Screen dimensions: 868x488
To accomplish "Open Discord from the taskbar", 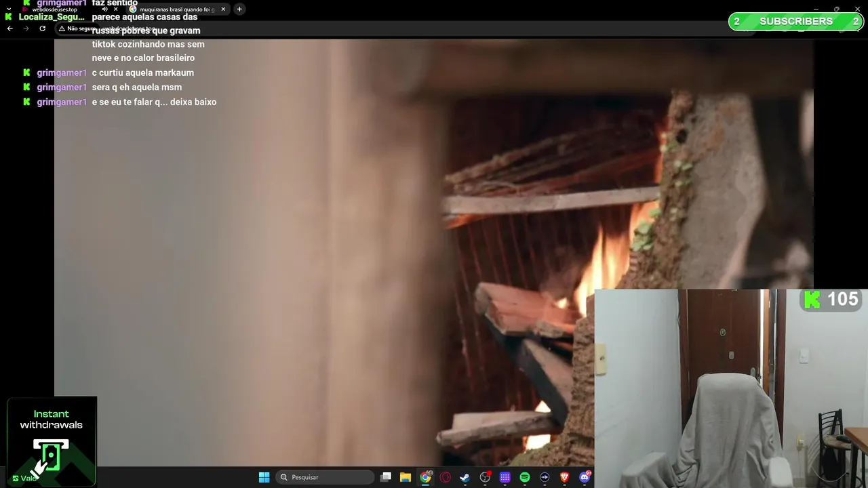I will tap(585, 477).
